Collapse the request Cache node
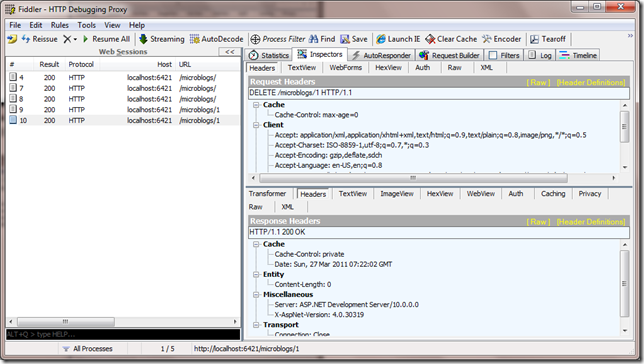This screenshot has height=364, width=644. click(256, 105)
